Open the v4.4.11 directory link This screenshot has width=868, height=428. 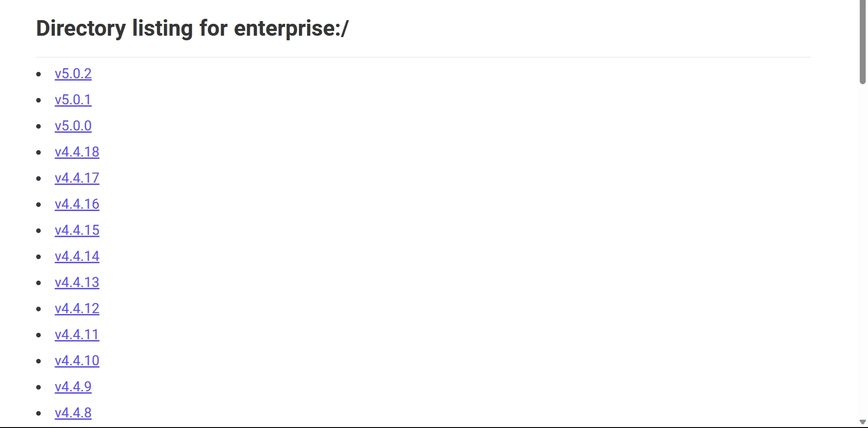pyautogui.click(x=77, y=335)
